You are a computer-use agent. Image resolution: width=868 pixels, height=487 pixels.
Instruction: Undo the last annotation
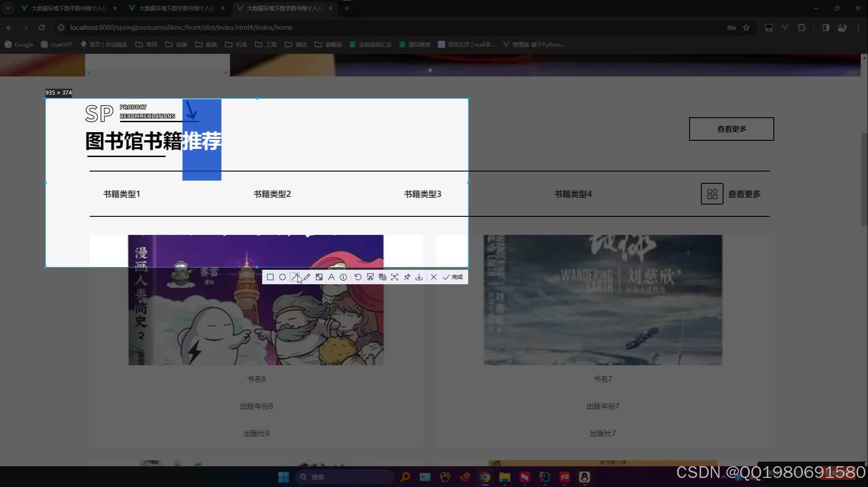tap(358, 277)
